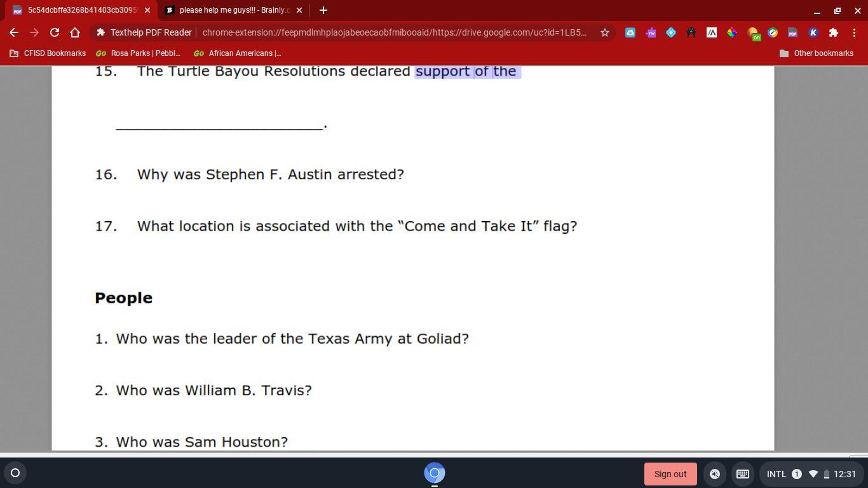Image resolution: width=868 pixels, height=488 pixels.
Task: Expand the Other bookmarks folder
Action: pyautogui.click(x=816, y=53)
